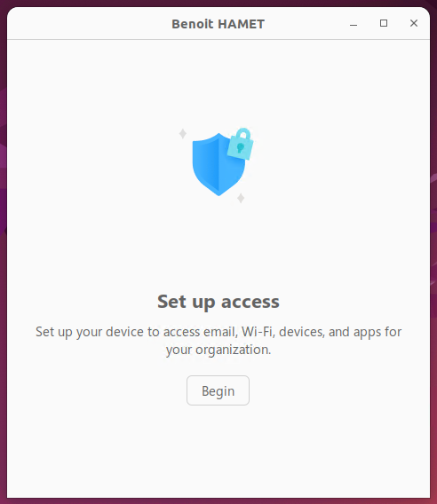
Task: Click the purple desktop background outside the window
Action: pos(3,257)
